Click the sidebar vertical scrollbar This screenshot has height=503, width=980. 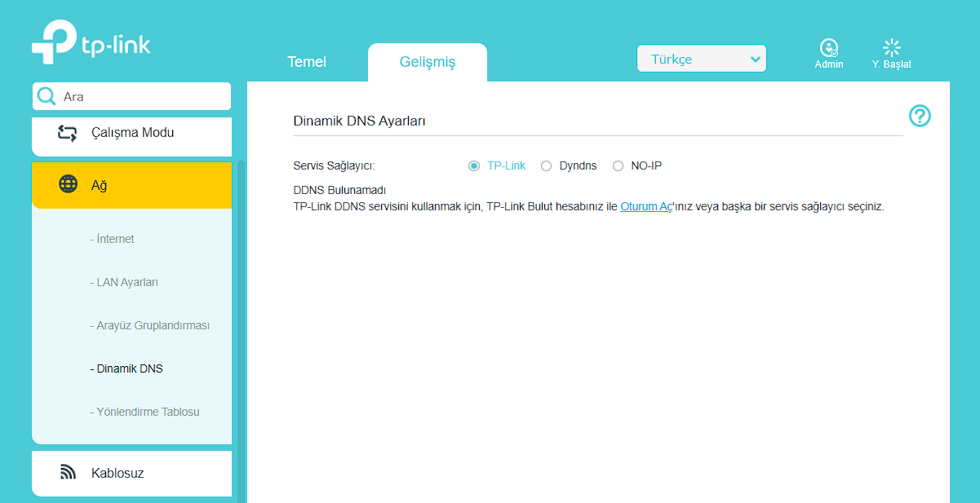[x=241, y=330]
